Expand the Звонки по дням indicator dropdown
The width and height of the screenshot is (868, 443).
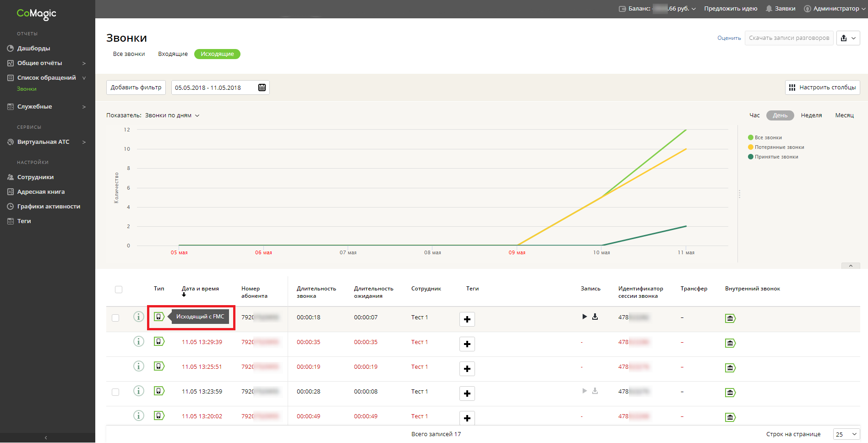click(172, 115)
